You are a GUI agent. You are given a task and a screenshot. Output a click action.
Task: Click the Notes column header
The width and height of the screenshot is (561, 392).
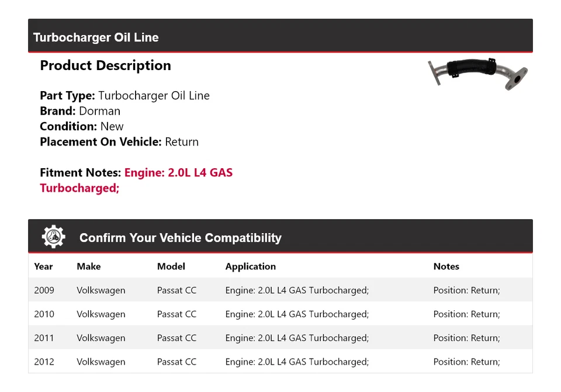[446, 266]
